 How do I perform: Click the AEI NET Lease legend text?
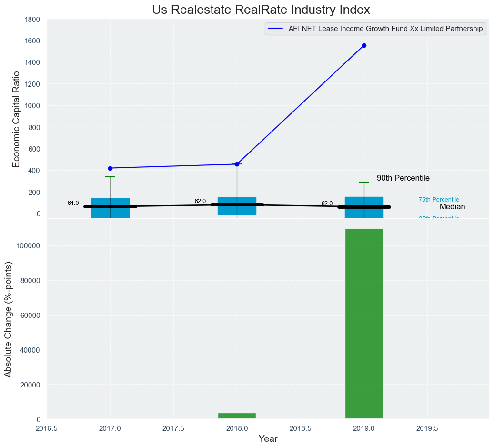[x=385, y=29]
